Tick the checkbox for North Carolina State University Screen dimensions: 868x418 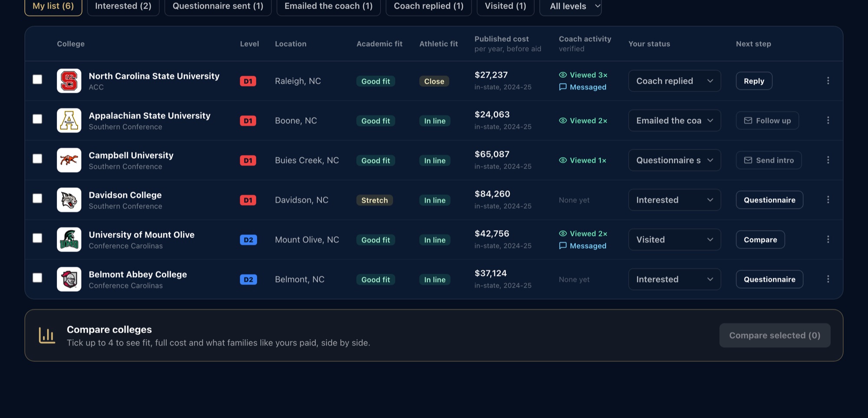[x=37, y=79]
